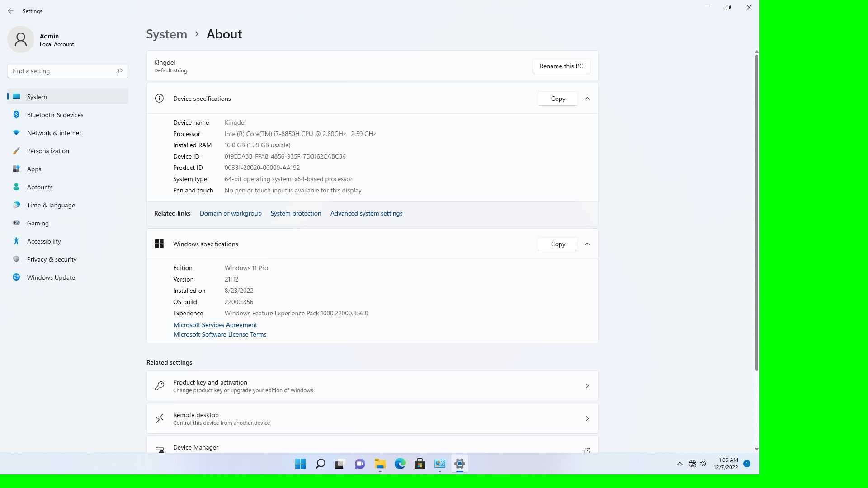Click the Apps icon in sidebar

point(16,169)
